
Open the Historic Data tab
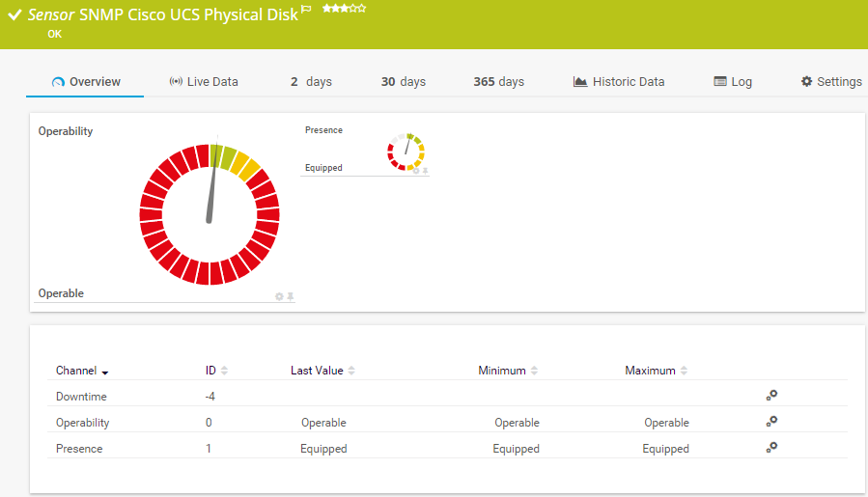point(618,82)
